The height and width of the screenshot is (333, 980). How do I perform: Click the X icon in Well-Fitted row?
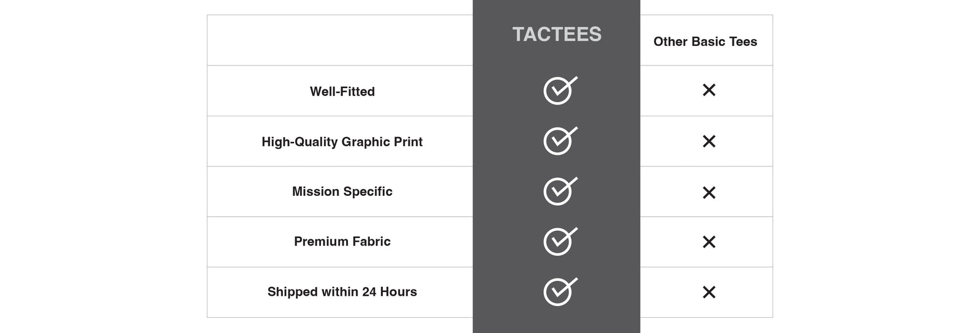709,90
